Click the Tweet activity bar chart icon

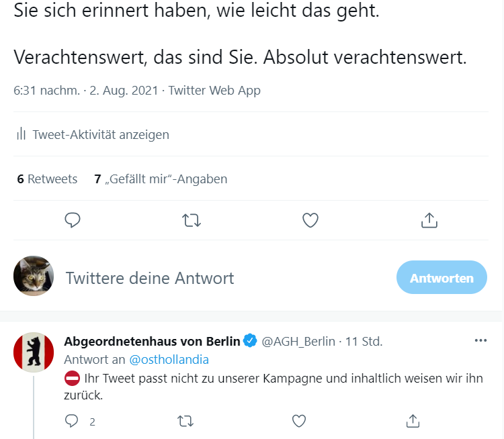(x=21, y=134)
